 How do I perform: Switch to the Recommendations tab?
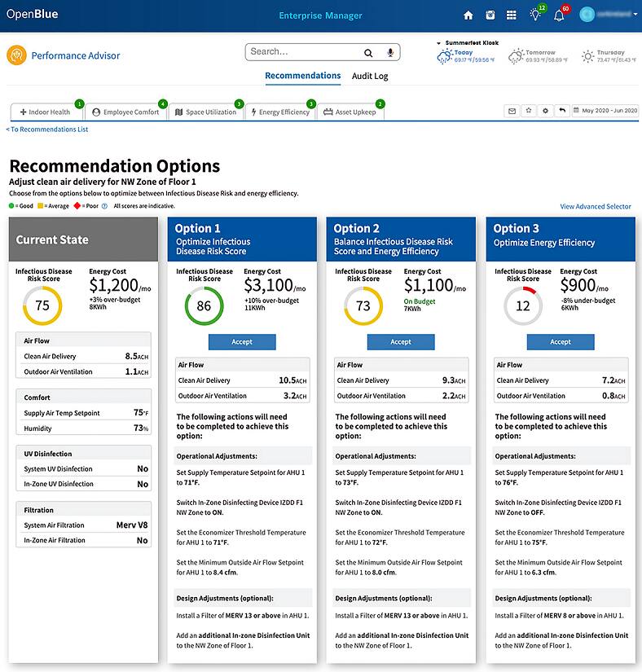click(x=302, y=76)
